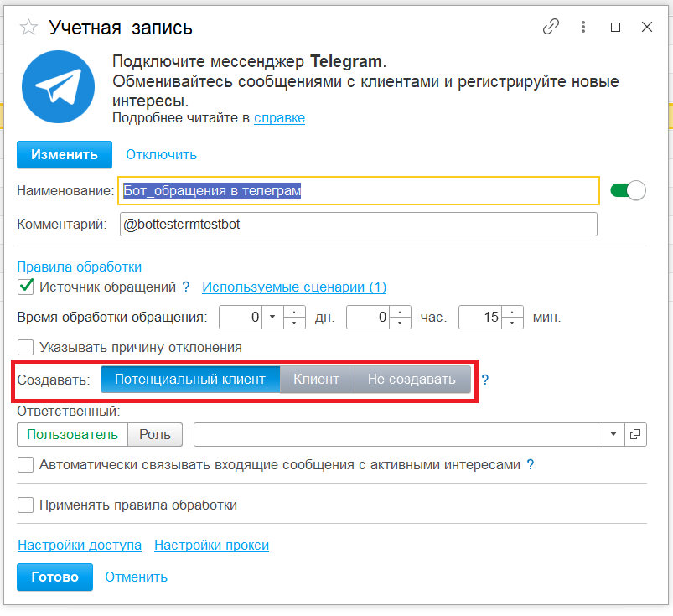Decrease the days value with down arrow
Viewport: 673px width, 616px height.
tap(294, 323)
